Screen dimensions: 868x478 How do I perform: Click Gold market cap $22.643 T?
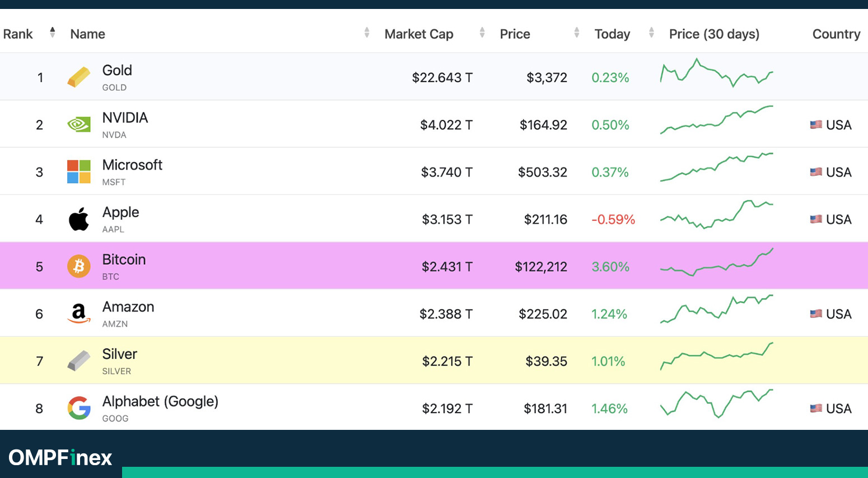coord(442,78)
